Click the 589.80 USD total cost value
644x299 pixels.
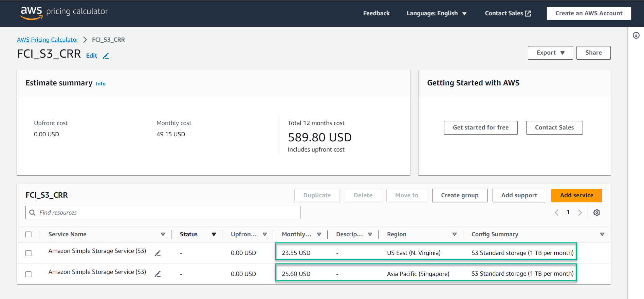click(320, 137)
